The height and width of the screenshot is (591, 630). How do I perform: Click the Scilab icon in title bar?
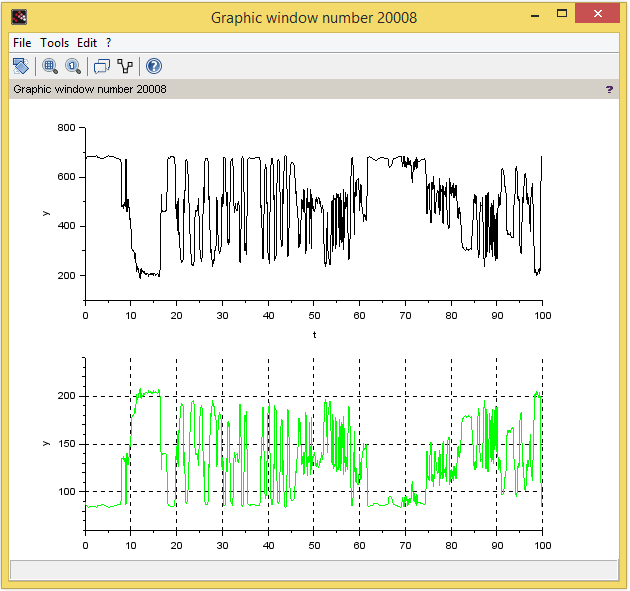[19, 17]
